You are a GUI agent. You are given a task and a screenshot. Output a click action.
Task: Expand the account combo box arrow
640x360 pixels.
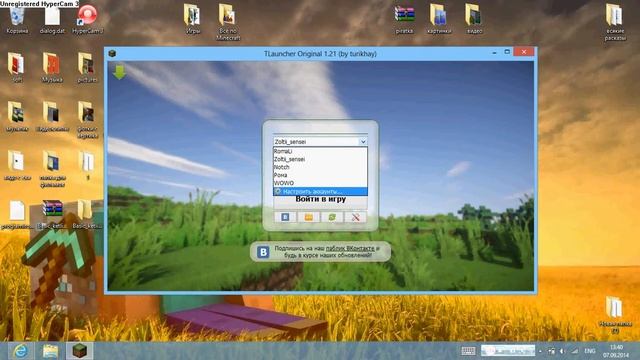coord(363,142)
